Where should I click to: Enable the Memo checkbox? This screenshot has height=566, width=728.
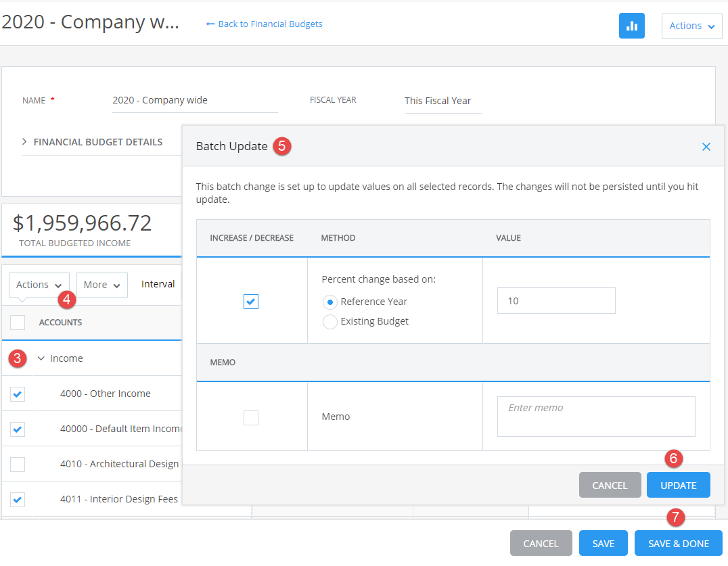[251, 417]
